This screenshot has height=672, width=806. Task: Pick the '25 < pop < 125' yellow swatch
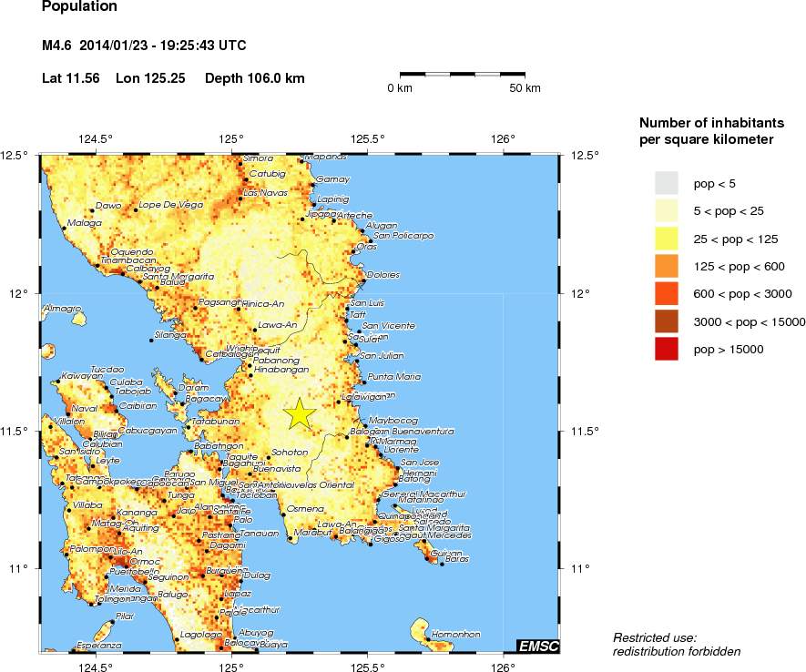click(668, 239)
